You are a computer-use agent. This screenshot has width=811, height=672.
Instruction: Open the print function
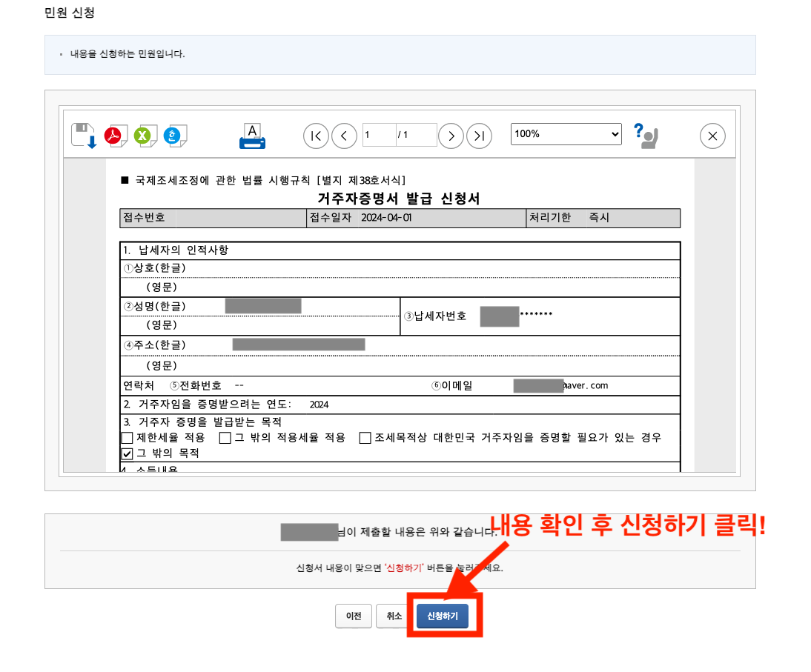point(252,135)
